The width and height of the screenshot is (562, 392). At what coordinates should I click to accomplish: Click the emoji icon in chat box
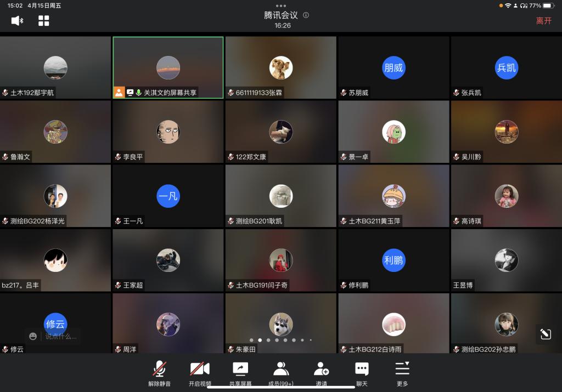pyautogui.click(x=33, y=336)
